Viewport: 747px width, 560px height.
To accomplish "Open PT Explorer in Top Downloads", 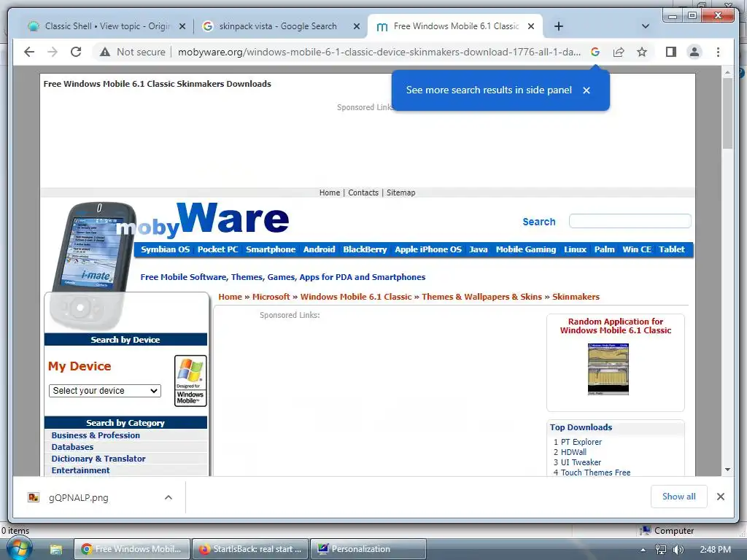I will coord(581,442).
